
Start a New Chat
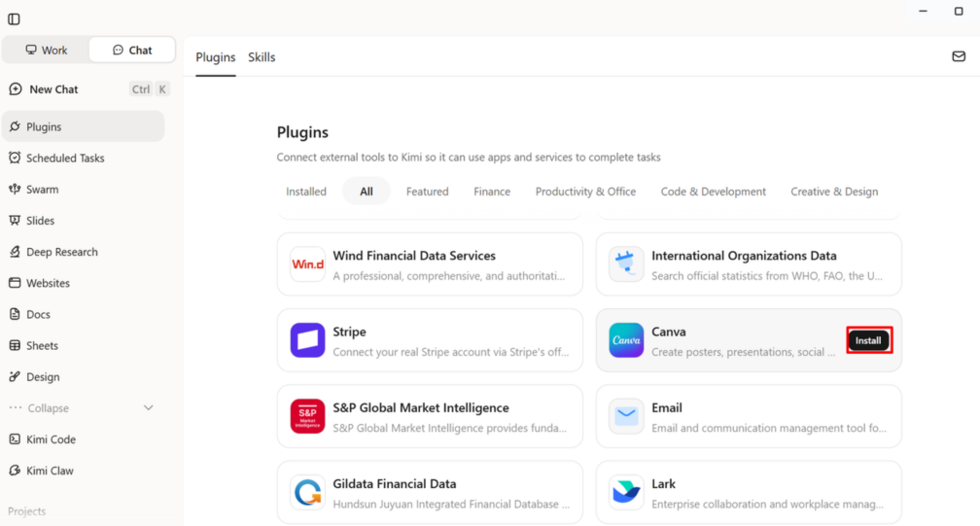coord(53,89)
